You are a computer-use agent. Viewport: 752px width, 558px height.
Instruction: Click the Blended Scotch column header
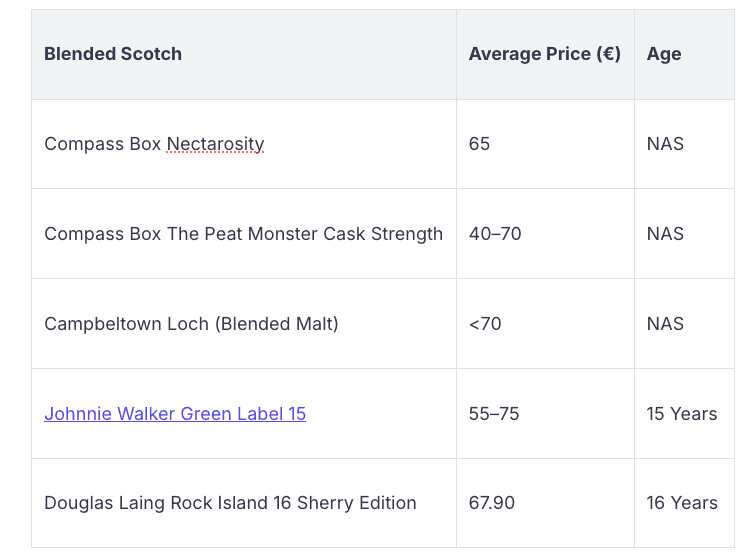[x=113, y=54]
